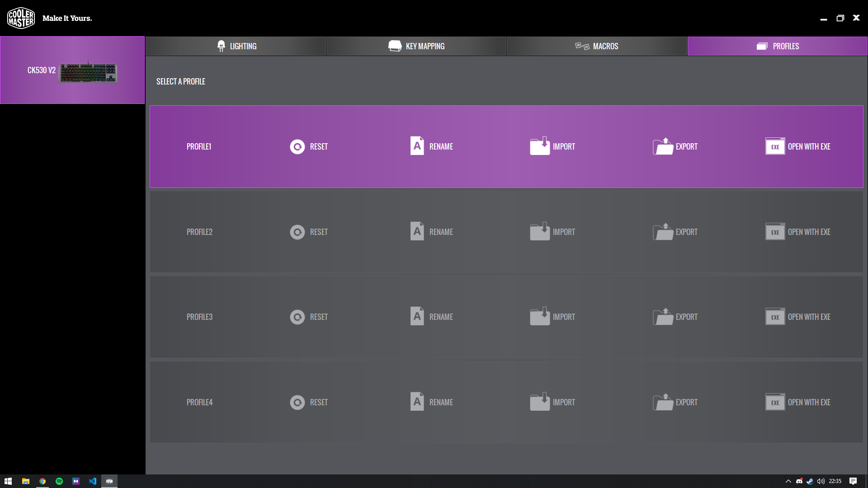
Task: Click the Open With EXE icon for Profile1
Action: click(775, 146)
